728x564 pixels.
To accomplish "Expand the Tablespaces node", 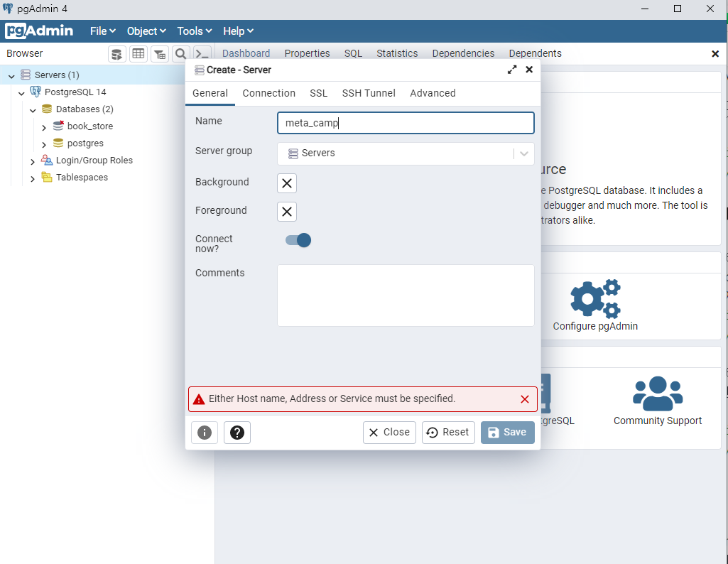I will (x=33, y=178).
